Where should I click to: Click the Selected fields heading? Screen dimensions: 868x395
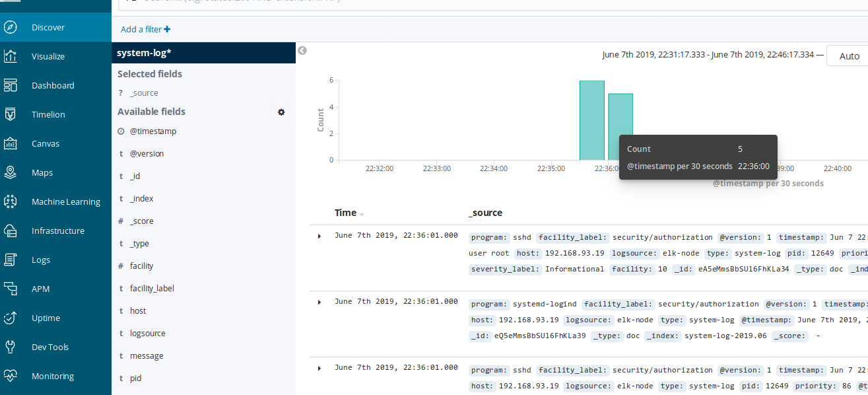tap(150, 74)
